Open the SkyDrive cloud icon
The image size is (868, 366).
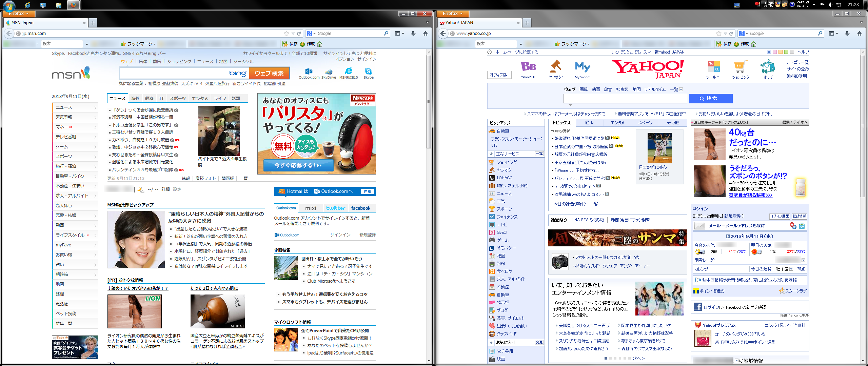point(329,72)
